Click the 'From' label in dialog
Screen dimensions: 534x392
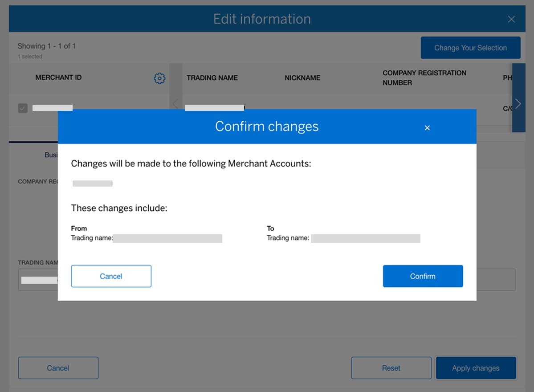tap(79, 228)
